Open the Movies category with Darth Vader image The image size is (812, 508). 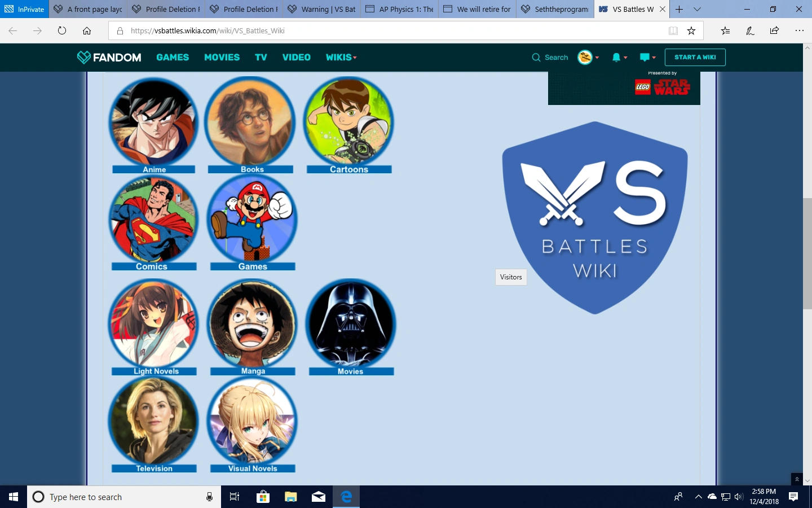click(x=351, y=324)
